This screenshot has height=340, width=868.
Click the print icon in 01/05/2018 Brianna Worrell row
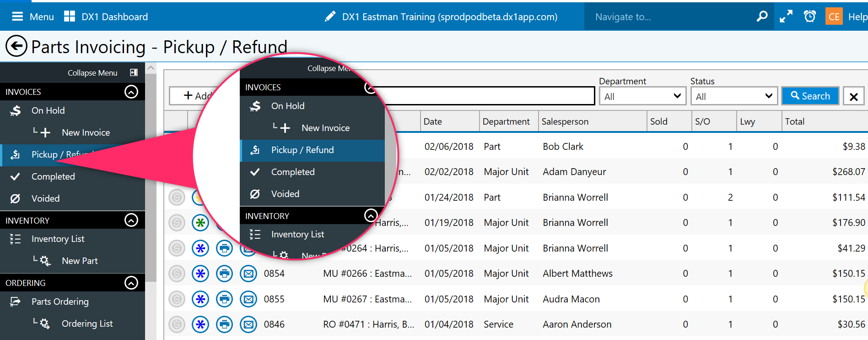pyautogui.click(x=224, y=248)
